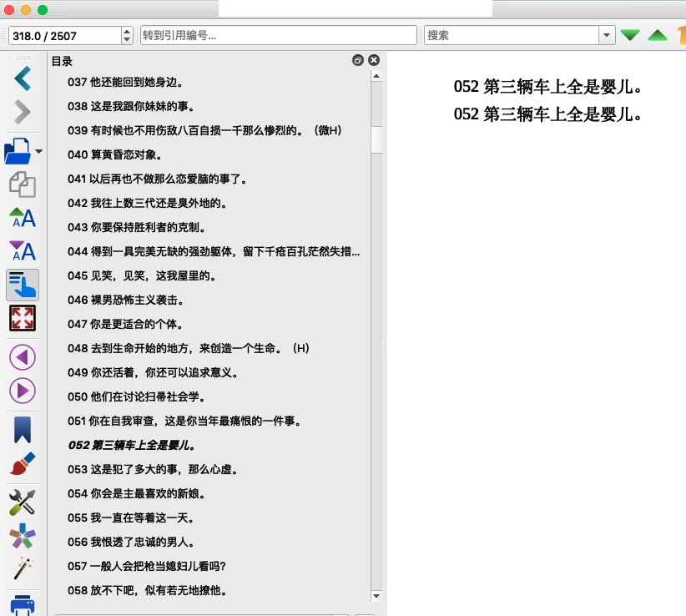Click the colorful pinwheel icon

point(23,536)
